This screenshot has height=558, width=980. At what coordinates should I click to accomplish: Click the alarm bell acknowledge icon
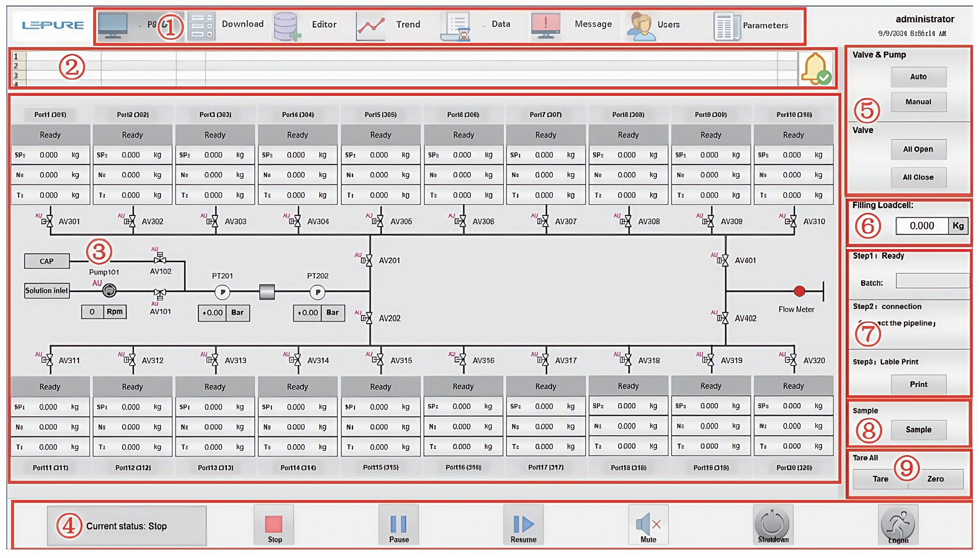click(816, 69)
